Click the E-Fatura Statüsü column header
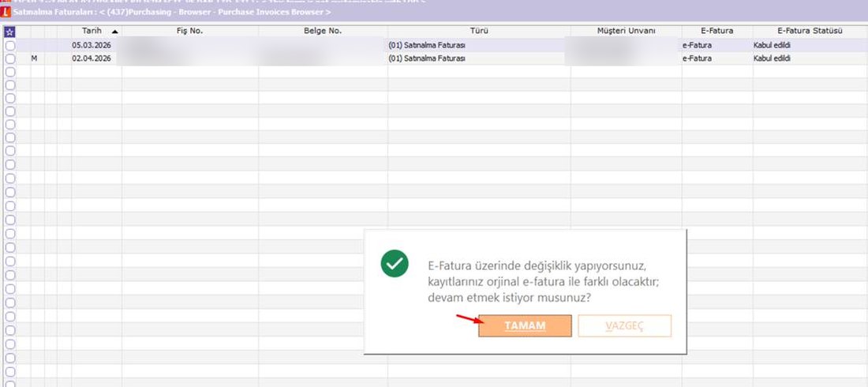Screen dimensions: 868x387 (810, 31)
